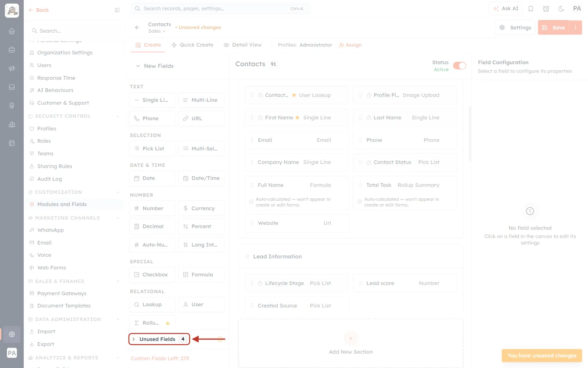Open the Sales dropdown under Contacts
This screenshot has width=588, height=368.
(157, 31)
